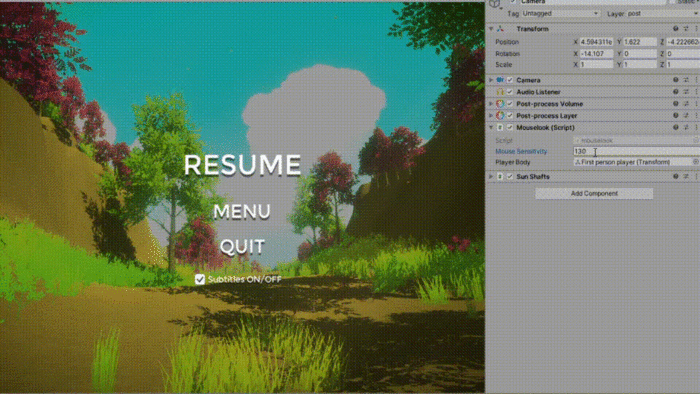Open the Player Body object picker
Screen dimensions: 700x394
(x=696, y=162)
